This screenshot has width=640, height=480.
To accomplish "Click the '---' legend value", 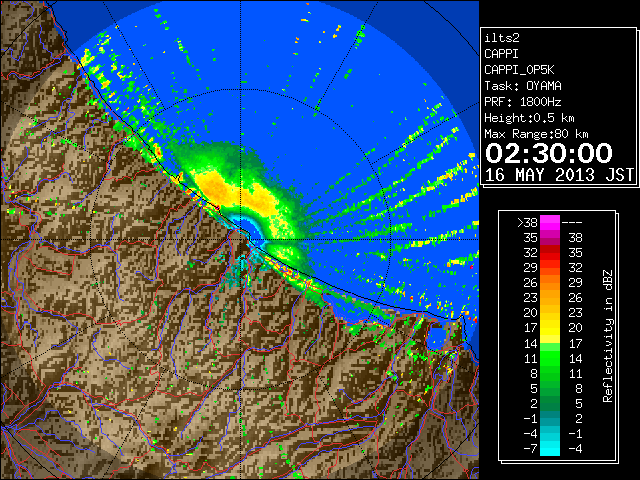I will click(572, 223).
